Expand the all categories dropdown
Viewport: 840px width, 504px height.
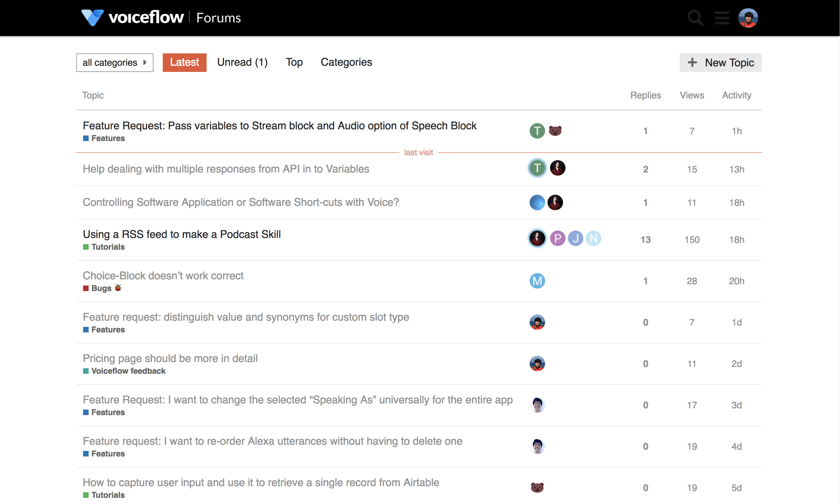click(x=115, y=62)
